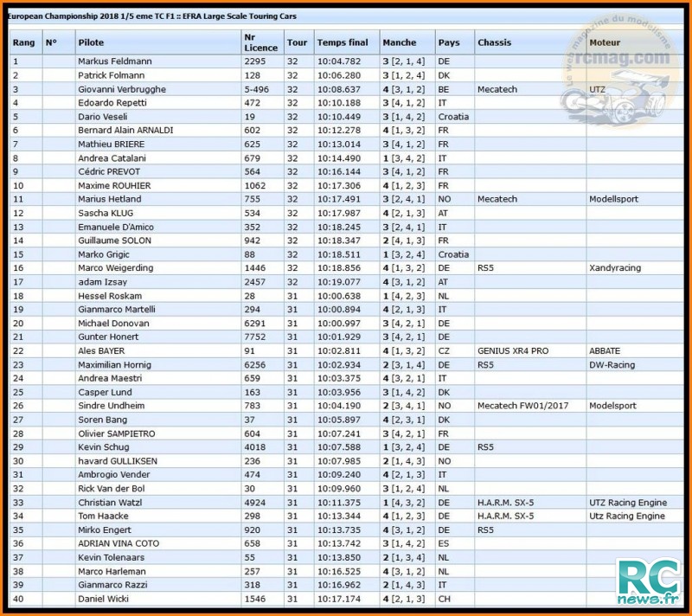692x616 pixels.
Task: Select Manche value in Kevin Tolenaars' row
Action: 404,557
